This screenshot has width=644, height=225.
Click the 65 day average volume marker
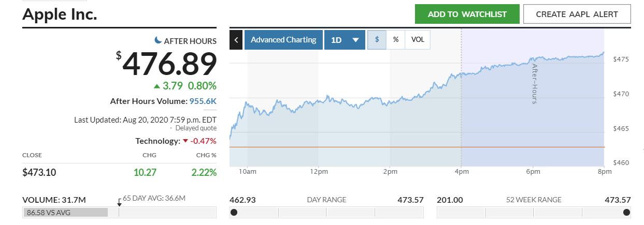pyautogui.click(x=119, y=204)
